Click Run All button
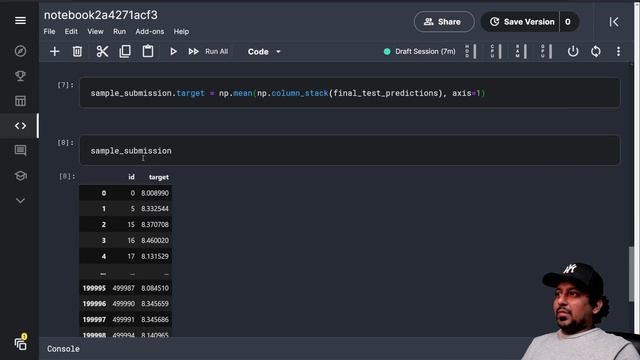Viewport: 640px width, 360px height. (208, 51)
